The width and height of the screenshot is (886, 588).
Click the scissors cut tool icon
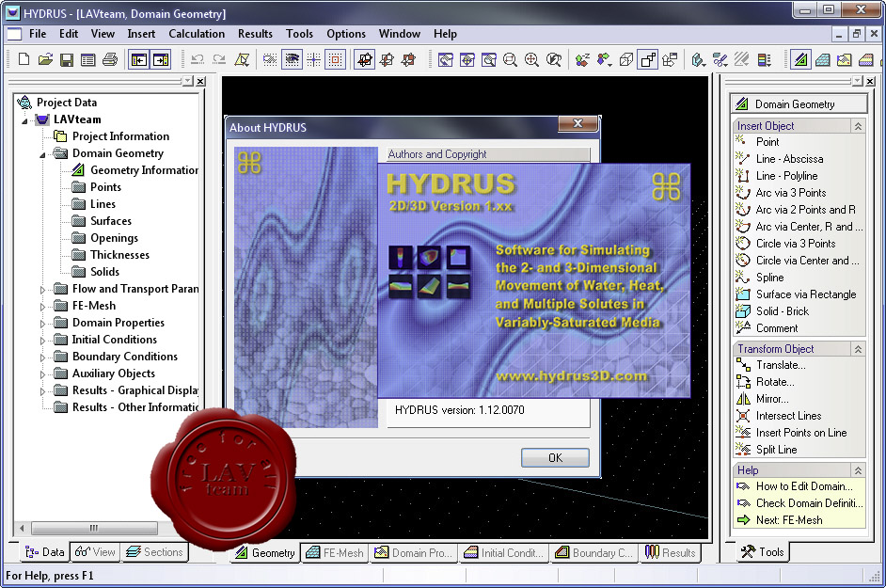[720, 59]
